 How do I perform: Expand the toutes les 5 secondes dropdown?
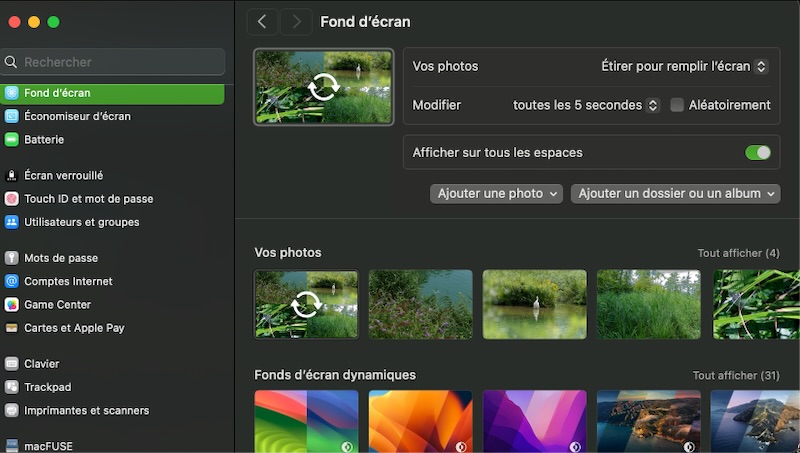[x=585, y=105]
